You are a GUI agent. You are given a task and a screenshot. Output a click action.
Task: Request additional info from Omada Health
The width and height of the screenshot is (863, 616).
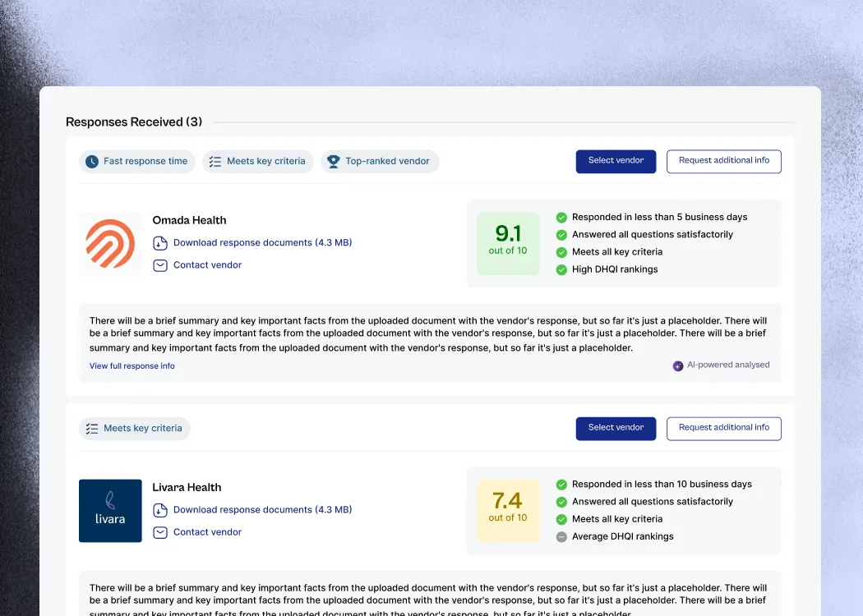tap(724, 161)
